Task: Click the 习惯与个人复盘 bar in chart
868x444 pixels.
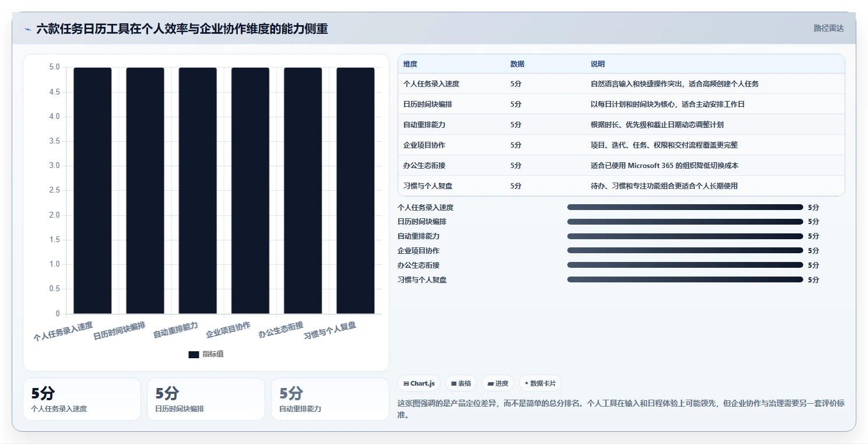Action: coord(355,191)
